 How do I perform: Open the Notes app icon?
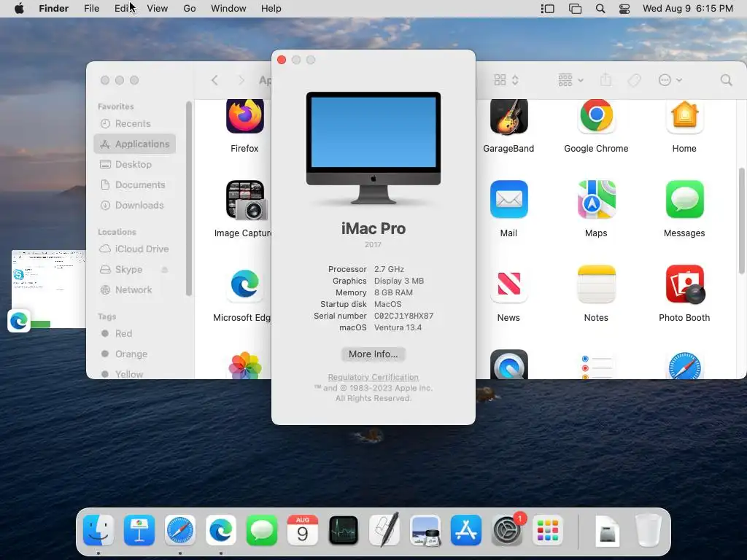coord(596,284)
